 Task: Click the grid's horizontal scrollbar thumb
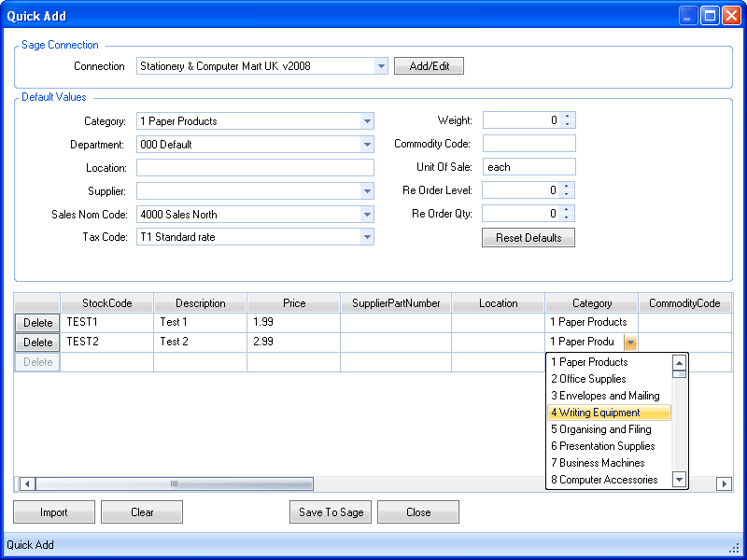point(175,483)
